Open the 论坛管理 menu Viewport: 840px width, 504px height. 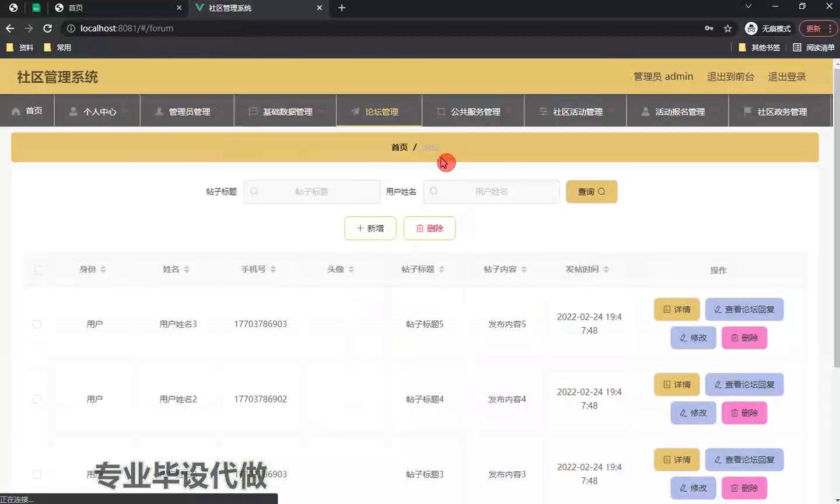point(379,110)
